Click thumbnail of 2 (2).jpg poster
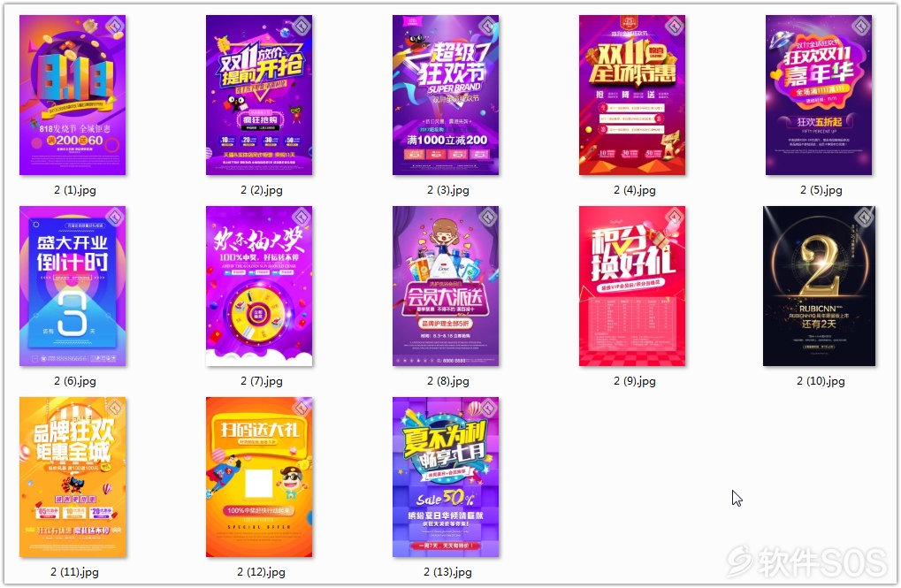The height and width of the screenshot is (588, 901). click(x=259, y=95)
